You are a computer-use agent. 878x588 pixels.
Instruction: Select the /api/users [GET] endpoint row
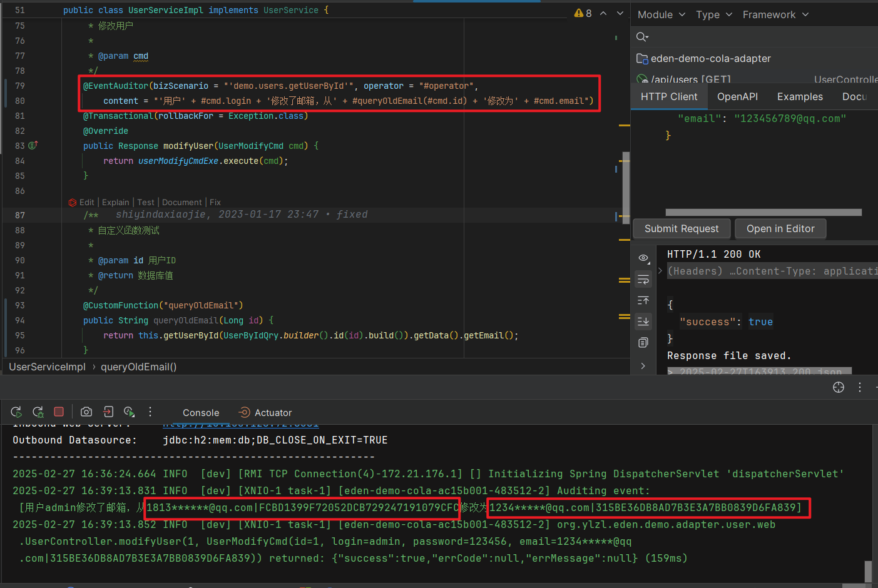click(x=754, y=79)
